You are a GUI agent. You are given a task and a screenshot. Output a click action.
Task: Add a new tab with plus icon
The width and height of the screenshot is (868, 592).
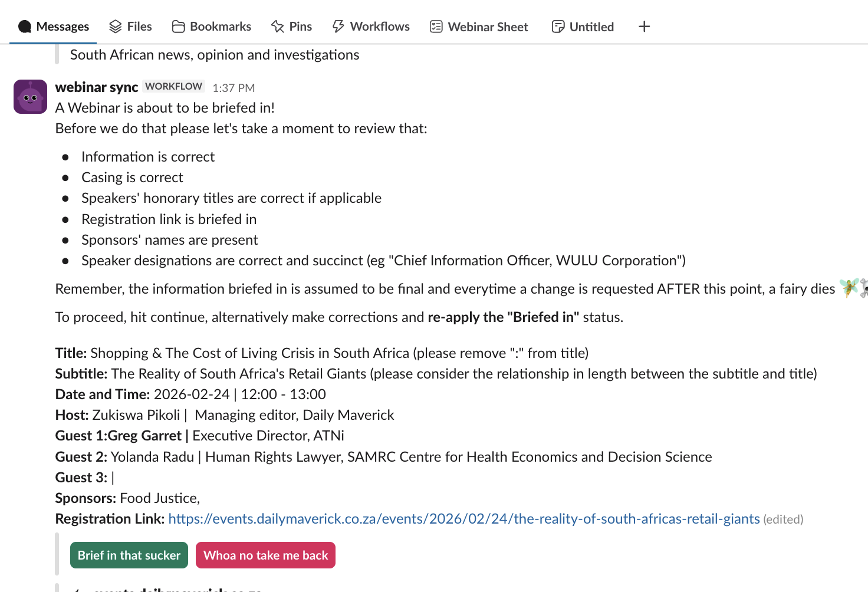point(644,27)
